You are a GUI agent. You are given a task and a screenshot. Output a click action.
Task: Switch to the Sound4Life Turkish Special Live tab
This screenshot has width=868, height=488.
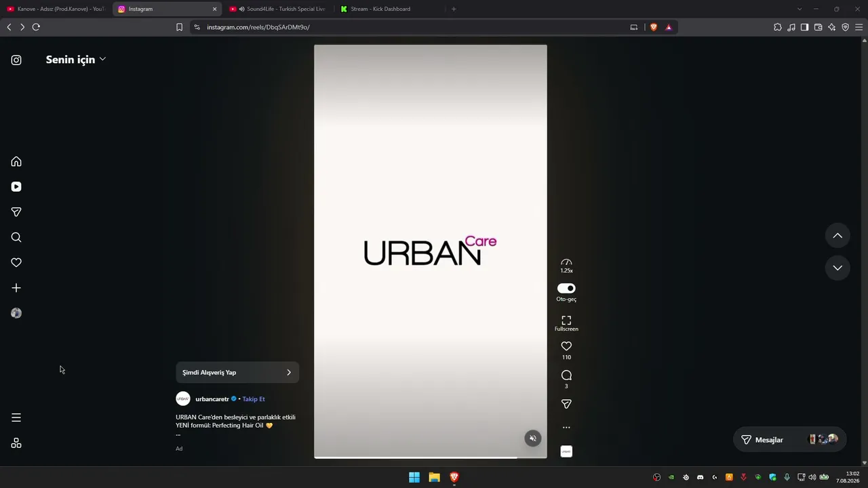pyautogui.click(x=278, y=9)
